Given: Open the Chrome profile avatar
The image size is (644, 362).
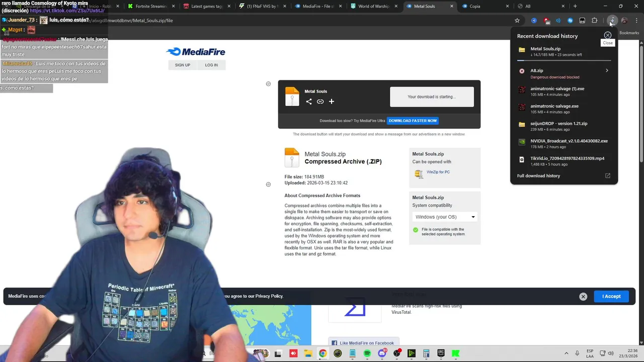Looking at the screenshot, I should 624,21.
